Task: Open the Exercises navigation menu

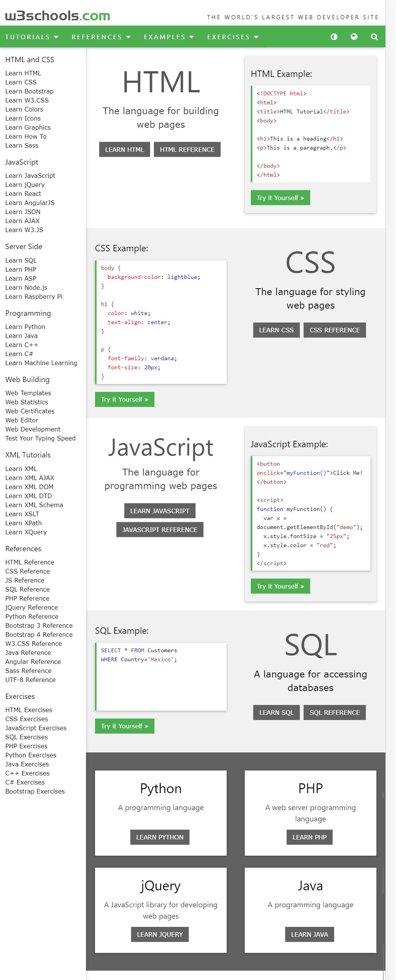Action: (233, 37)
